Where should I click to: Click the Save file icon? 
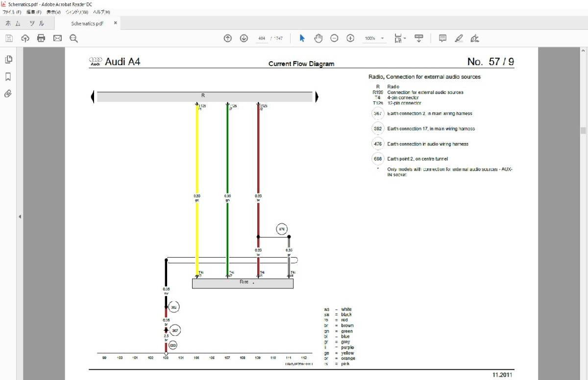coord(8,38)
